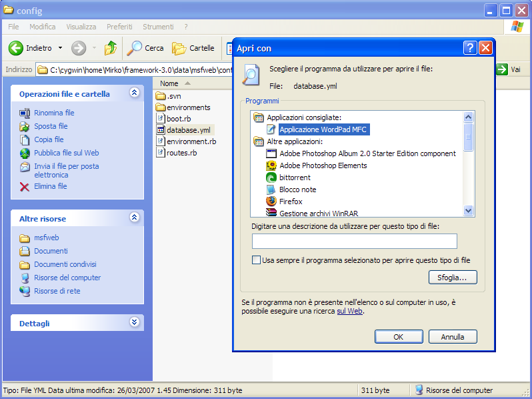The width and height of the screenshot is (532, 399).
Task: Collapse the Operazioni file e cartella panel
Action: click(x=135, y=92)
